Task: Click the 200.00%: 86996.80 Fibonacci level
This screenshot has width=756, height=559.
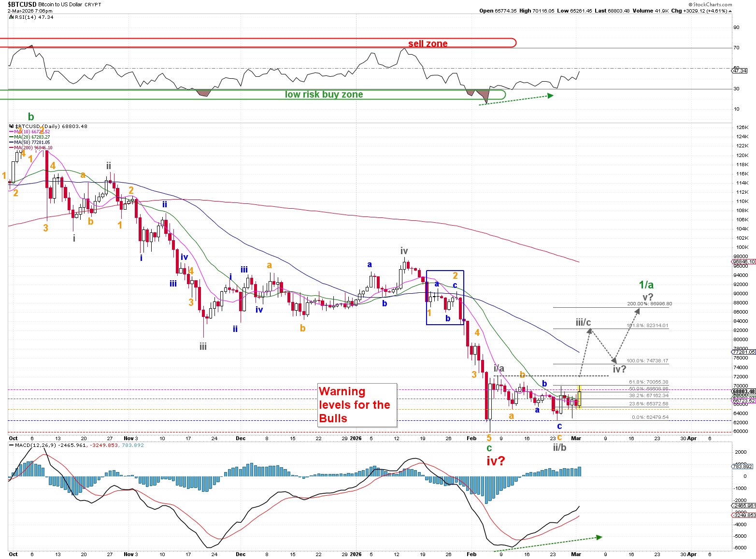Action: click(649, 304)
